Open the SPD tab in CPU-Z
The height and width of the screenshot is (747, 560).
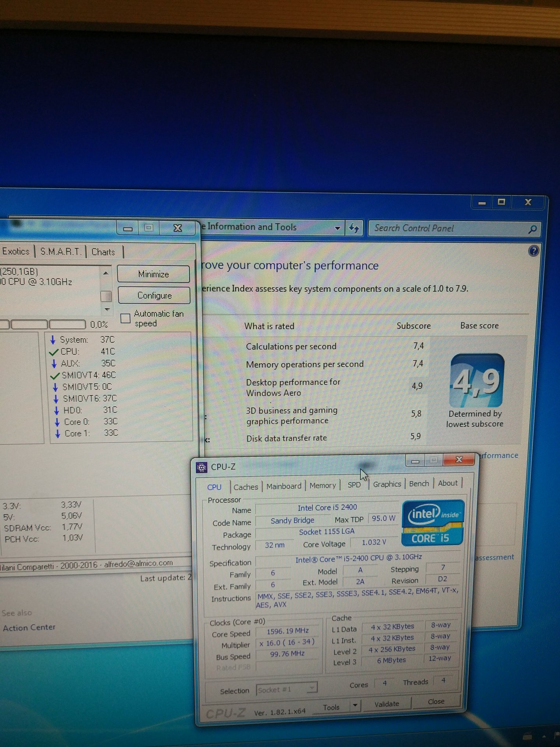354,485
